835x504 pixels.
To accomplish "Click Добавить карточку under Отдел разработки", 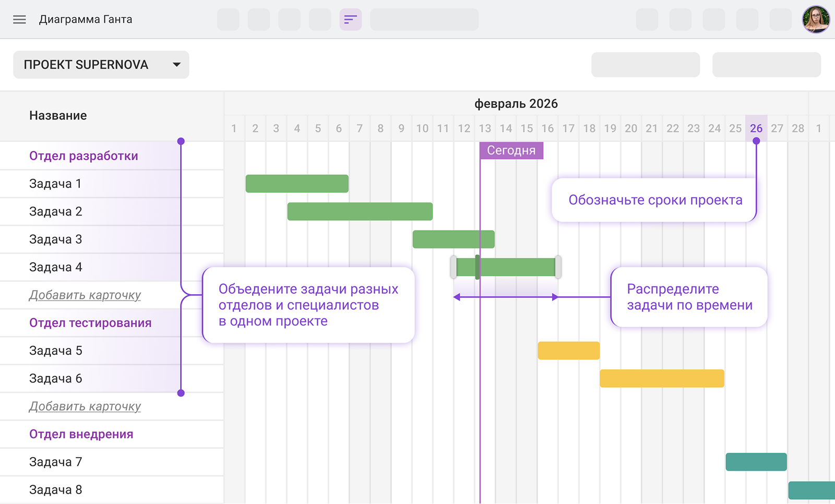I will tap(85, 295).
